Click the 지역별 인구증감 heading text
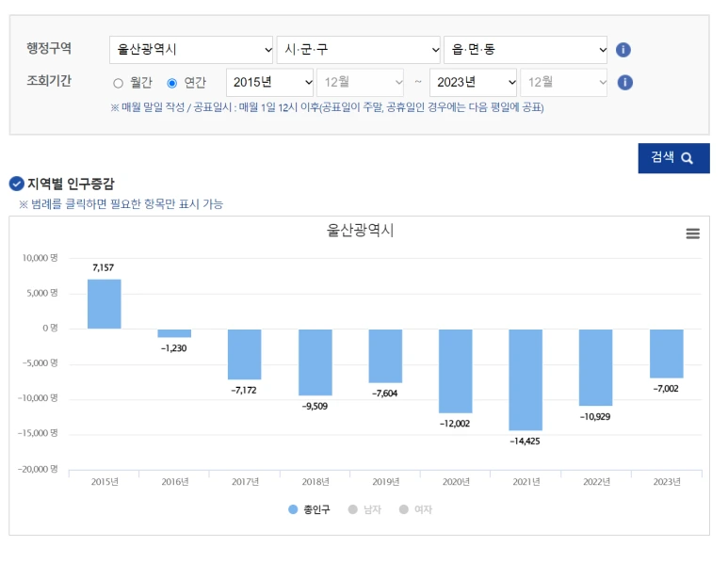This screenshot has height=563, width=728. pos(71,184)
